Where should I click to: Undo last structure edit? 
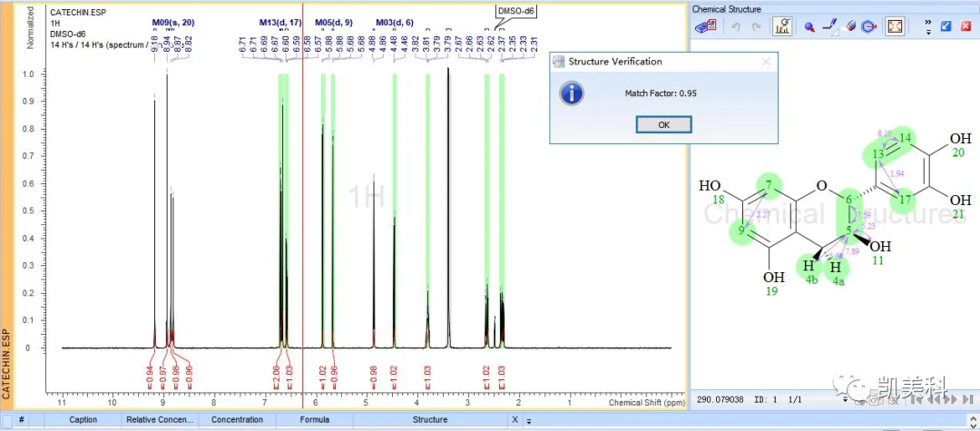coord(736,27)
